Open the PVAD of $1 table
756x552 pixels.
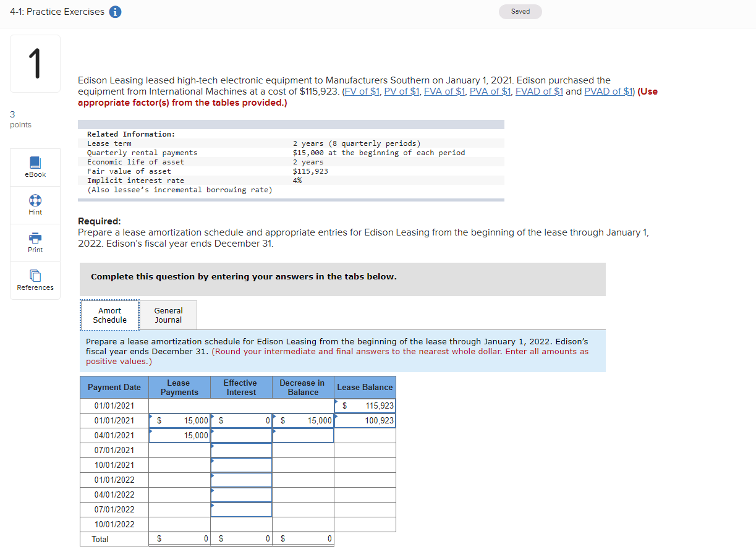pos(608,91)
